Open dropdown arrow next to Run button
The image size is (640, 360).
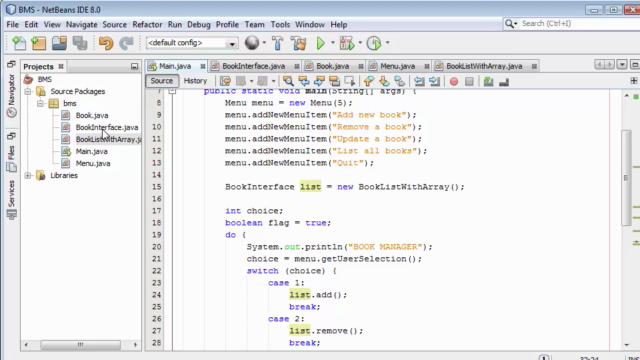click(333, 42)
